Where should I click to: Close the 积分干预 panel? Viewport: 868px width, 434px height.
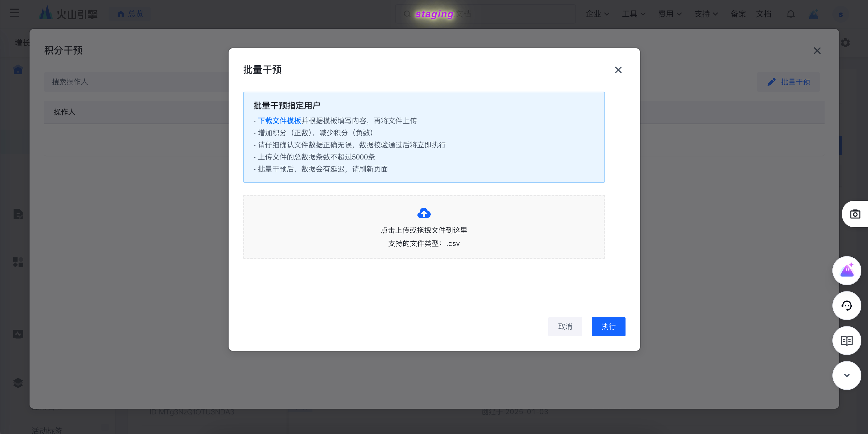(817, 51)
